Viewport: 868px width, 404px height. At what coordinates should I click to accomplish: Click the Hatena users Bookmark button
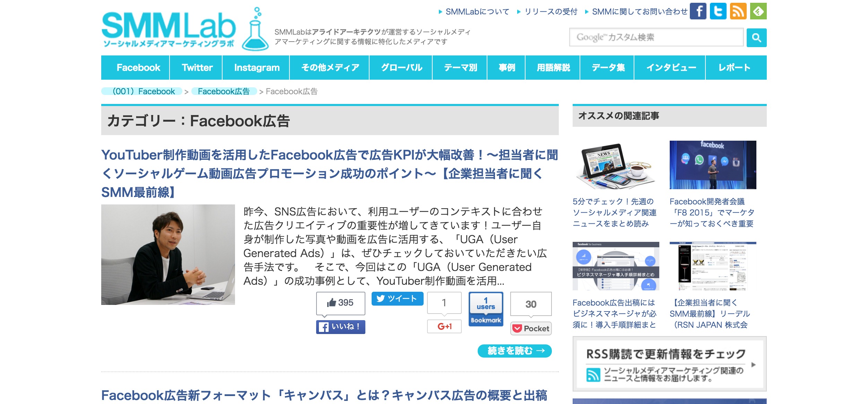point(486,309)
